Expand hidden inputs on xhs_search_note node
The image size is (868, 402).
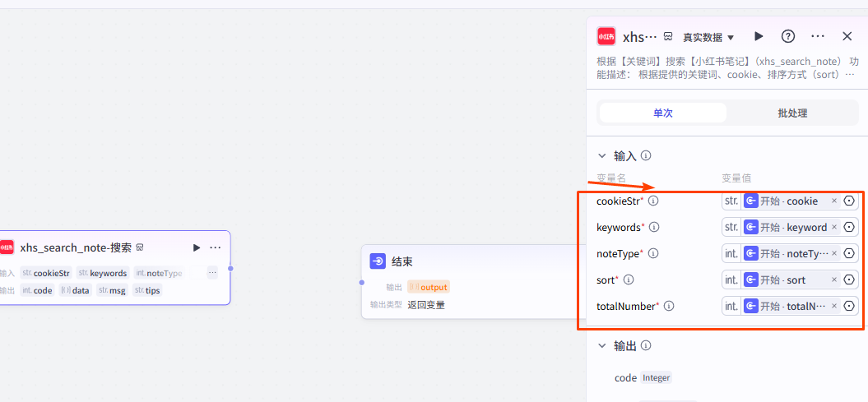point(212,273)
